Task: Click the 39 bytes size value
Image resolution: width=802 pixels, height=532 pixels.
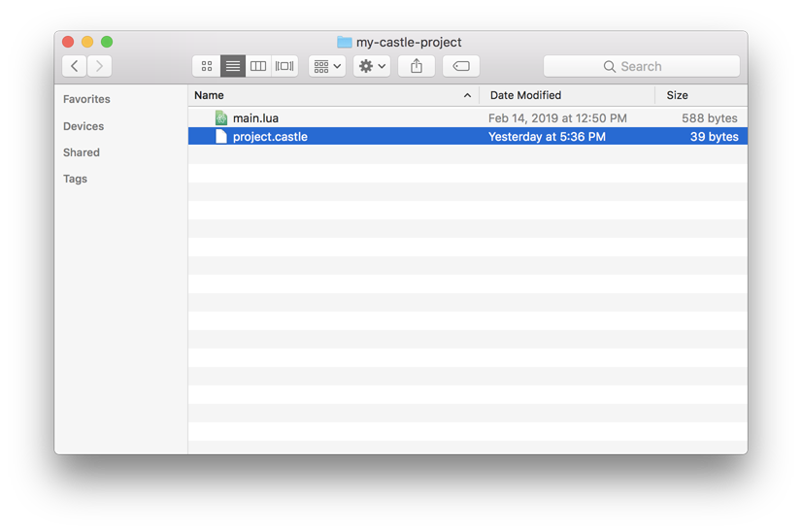Action: [x=714, y=137]
